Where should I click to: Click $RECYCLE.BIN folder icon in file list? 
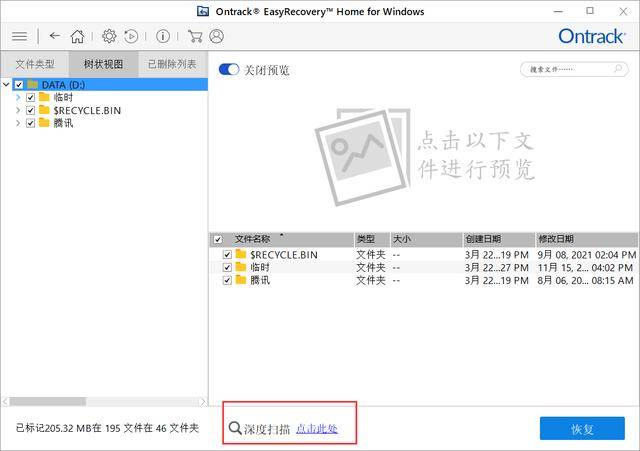(x=241, y=254)
